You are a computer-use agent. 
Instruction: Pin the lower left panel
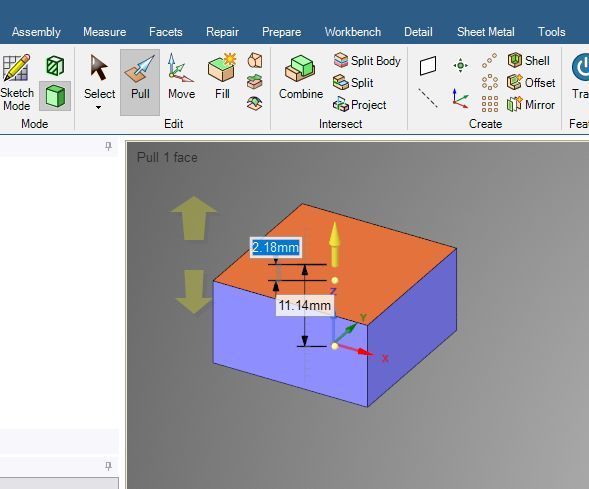(x=108, y=466)
